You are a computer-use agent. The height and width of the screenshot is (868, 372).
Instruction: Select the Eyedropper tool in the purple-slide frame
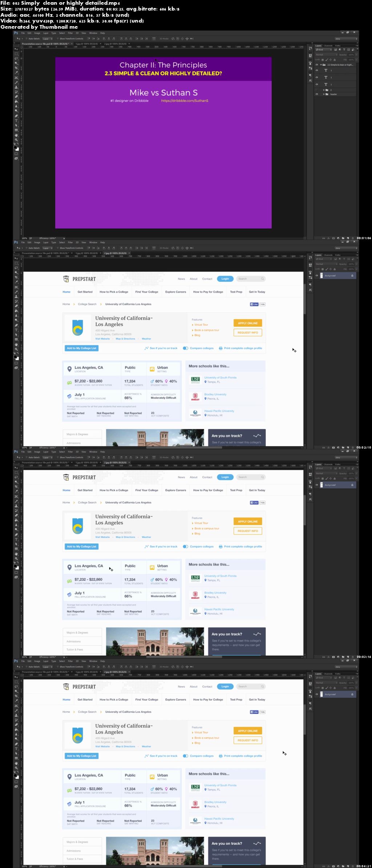(16, 72)
